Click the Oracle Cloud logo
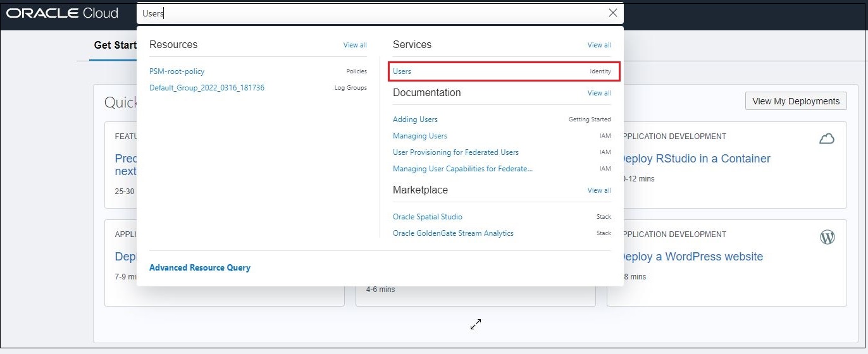Image resolution: width=868 pixels, height=354 pixels. point(63,13)
